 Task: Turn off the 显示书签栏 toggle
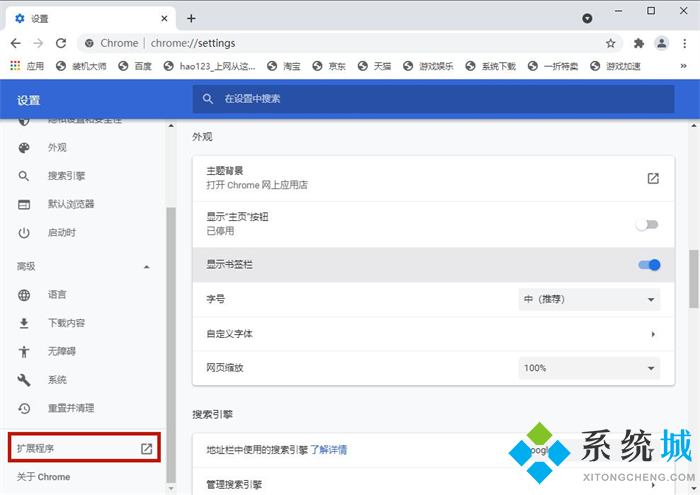pos(649,265)
